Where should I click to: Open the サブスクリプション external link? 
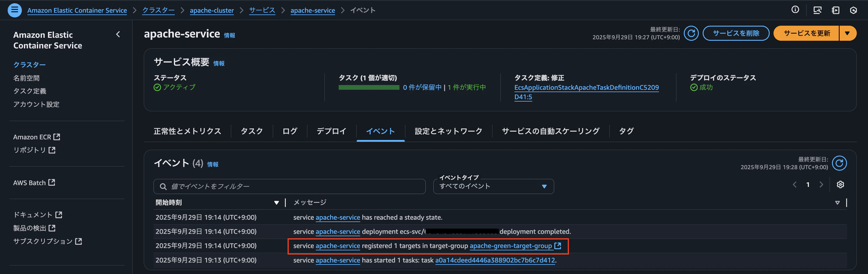coord(48,241)
